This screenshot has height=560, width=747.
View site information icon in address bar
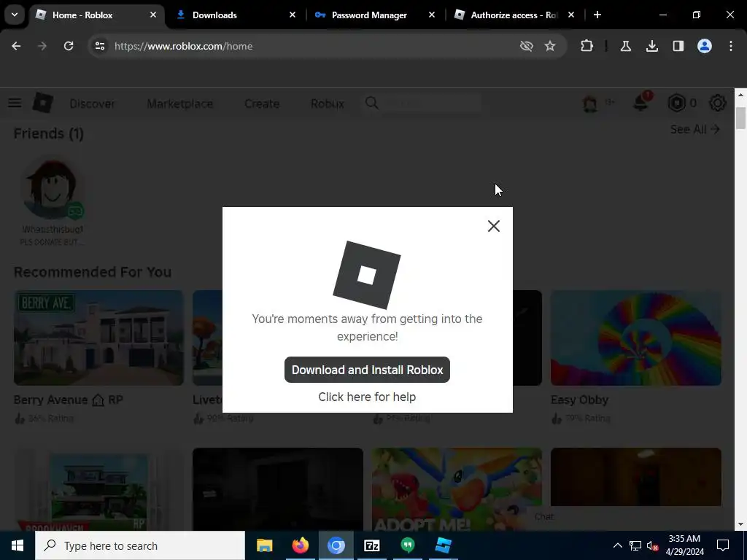[99, 46]
